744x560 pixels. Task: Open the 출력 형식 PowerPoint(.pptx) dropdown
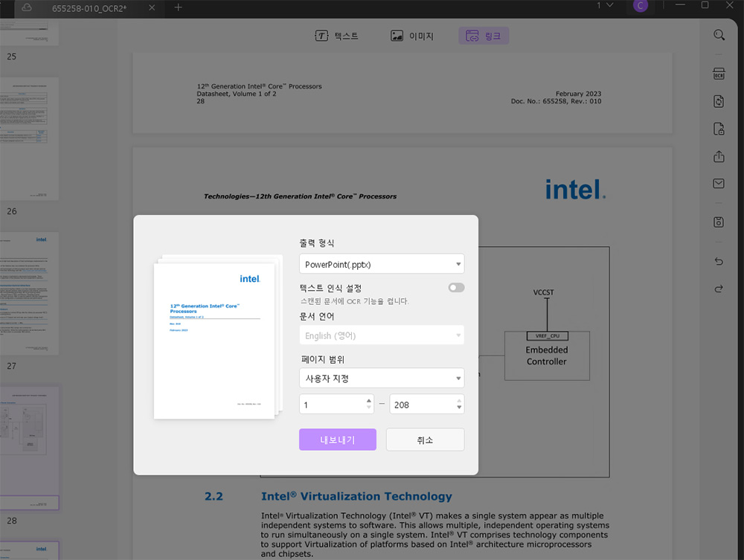382,264
